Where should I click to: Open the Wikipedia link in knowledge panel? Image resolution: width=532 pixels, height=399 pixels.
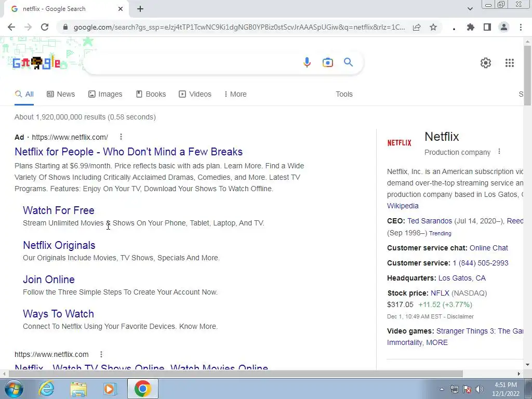(403, 206)
